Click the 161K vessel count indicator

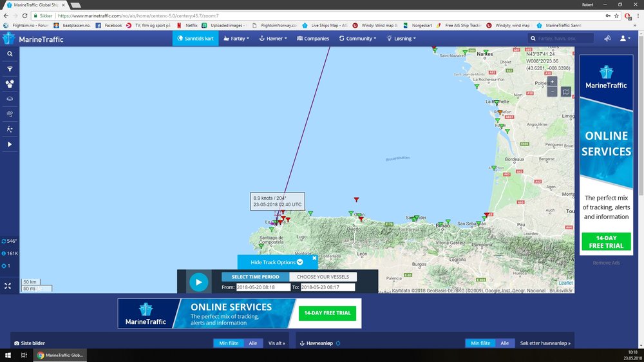[x=10, y=254]
